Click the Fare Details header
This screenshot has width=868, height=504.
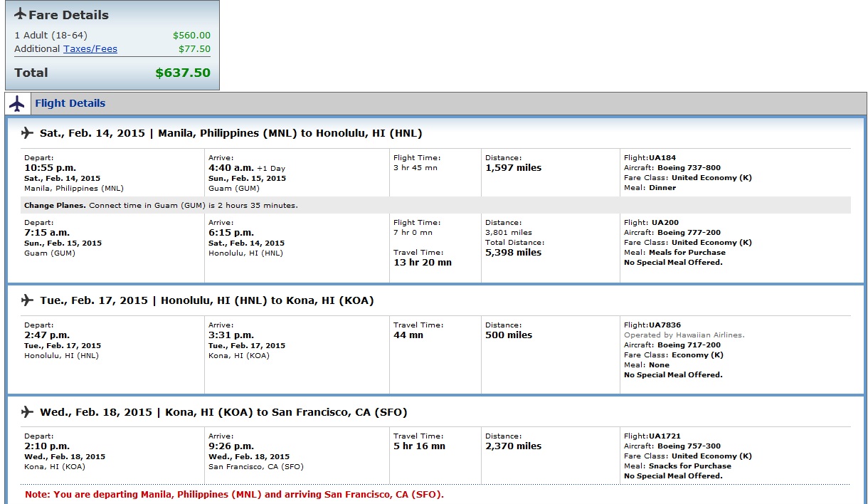pyautogui.click(x=68, y=15)
